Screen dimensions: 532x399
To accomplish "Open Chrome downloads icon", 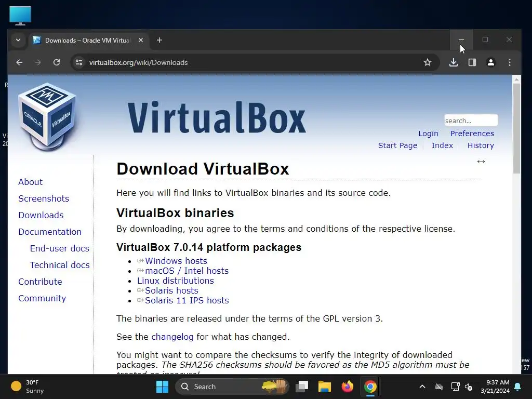I will pyautogui.click(x=454, y=62).
